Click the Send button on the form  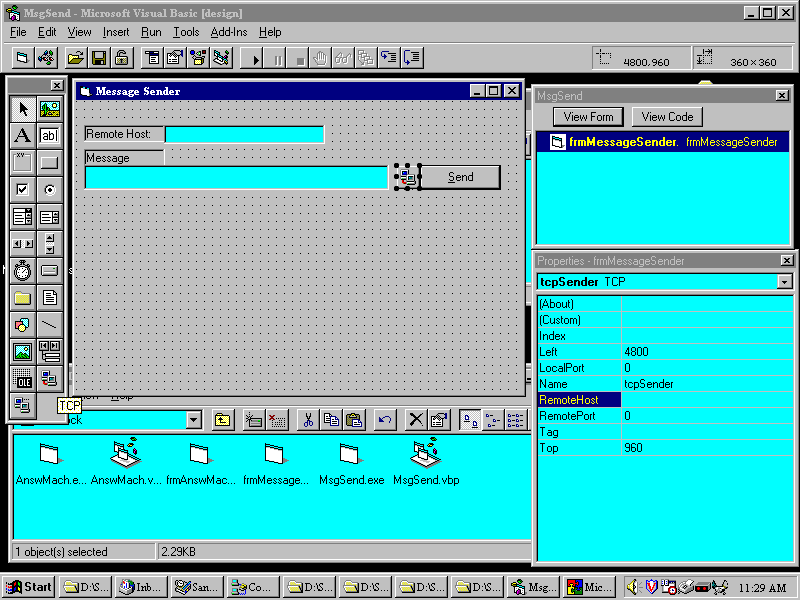[x=460, y=177]
